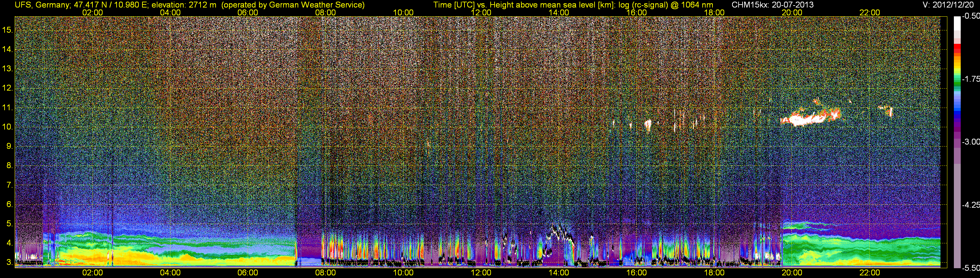The width and height of the screenshot is (980, 278).
Task: Click the 16:00 label on top time axis
Action: pyautogui.click(x=636, y=12)
